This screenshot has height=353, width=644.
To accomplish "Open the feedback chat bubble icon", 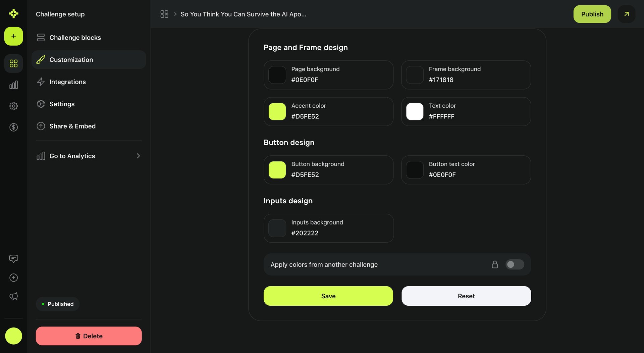I will 13,258.
